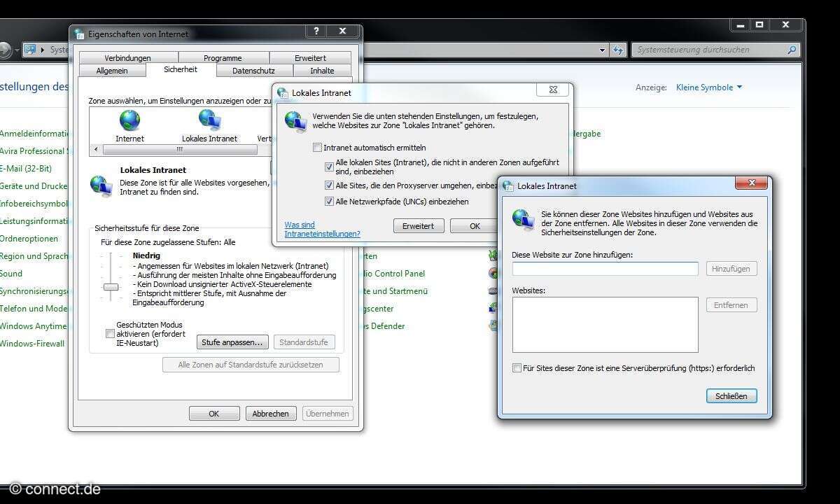Image resolution: width=840 pixels, height=504 pixels.
Task: Click the back navigation arrow button
Action: pyautogui.click(x=5, y=50)
